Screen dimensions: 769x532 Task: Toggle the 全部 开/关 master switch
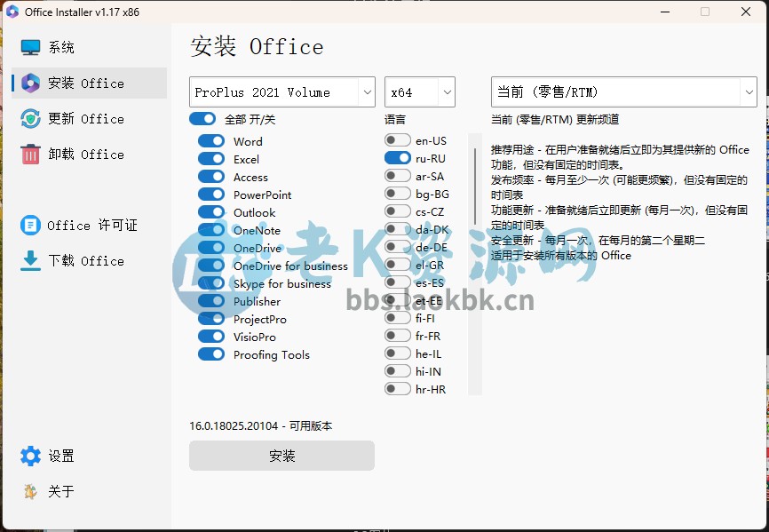pyautogui.click(x=202, y=119)
